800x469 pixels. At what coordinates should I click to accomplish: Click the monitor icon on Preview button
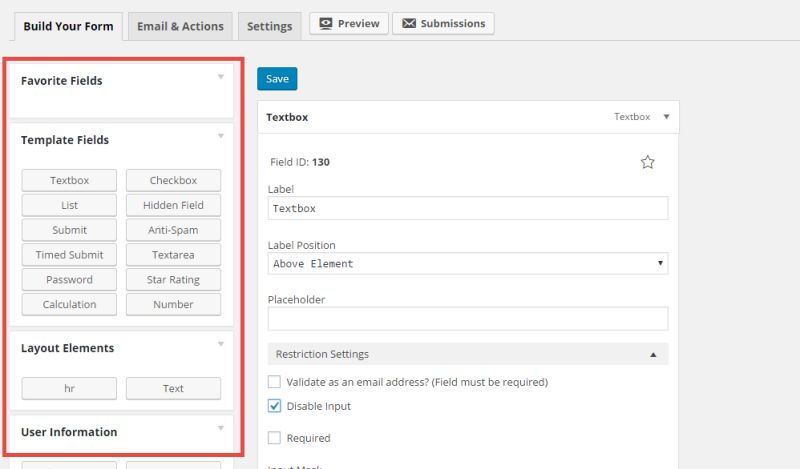click(x=326, y=23)
